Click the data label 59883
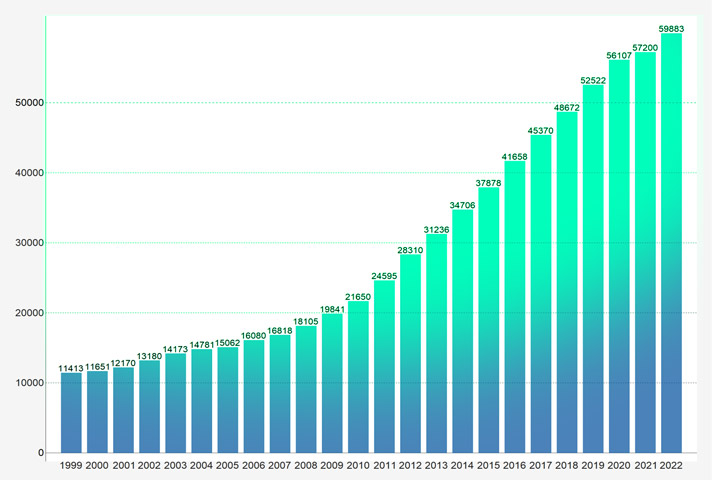Image resolution: width=720 pixels, height=480 pixels. [671, 28]
